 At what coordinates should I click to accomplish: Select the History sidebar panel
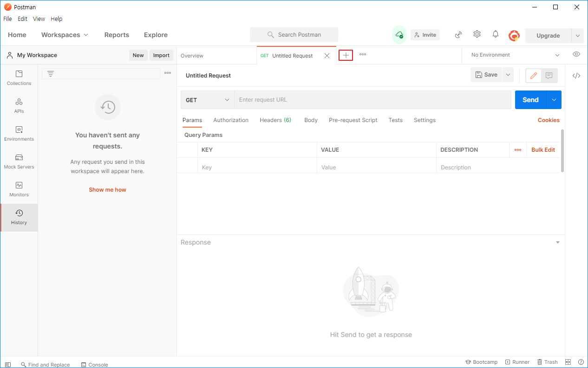(19, 217)
